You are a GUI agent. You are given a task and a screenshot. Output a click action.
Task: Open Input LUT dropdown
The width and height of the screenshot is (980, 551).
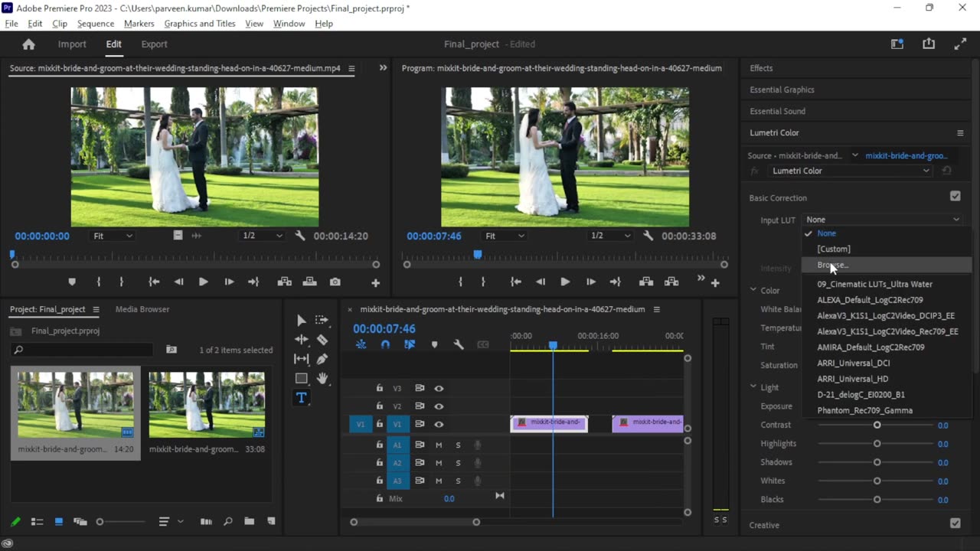(x=882, y=220)
